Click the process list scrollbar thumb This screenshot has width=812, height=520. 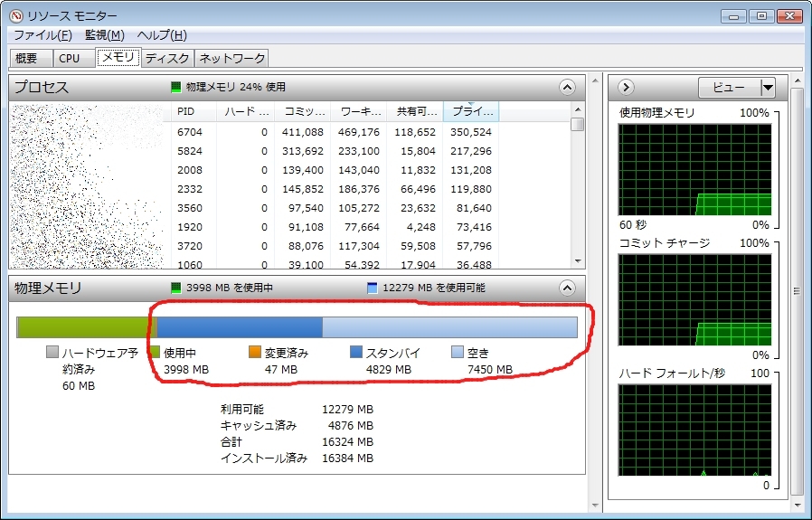(x=578, y=124)
